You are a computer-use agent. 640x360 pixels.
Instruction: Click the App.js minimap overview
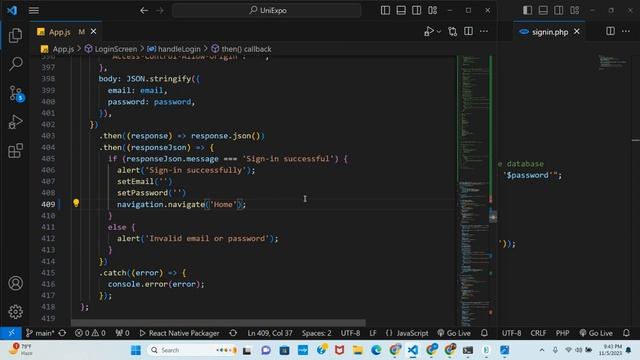[473, 191]
